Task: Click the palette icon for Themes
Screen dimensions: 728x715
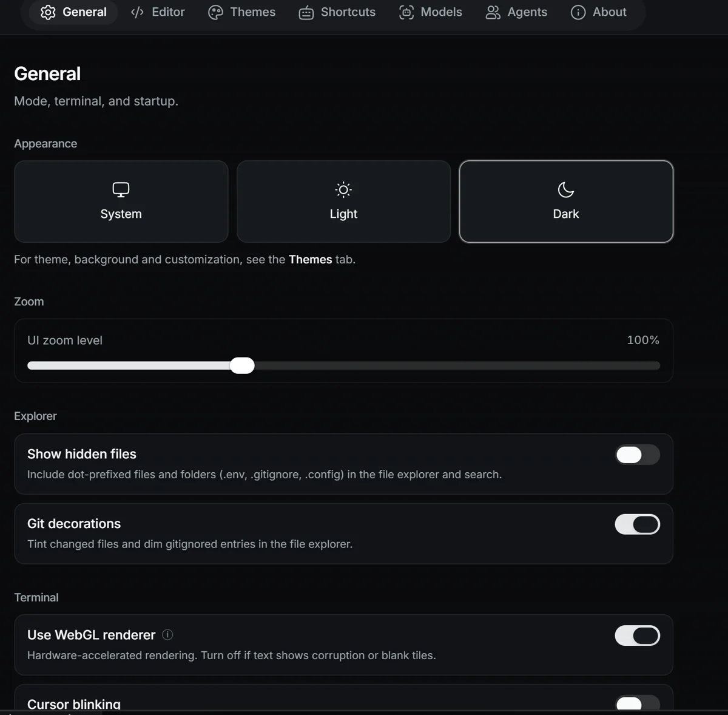Action: pyautogui.click(x=215, y=12)
